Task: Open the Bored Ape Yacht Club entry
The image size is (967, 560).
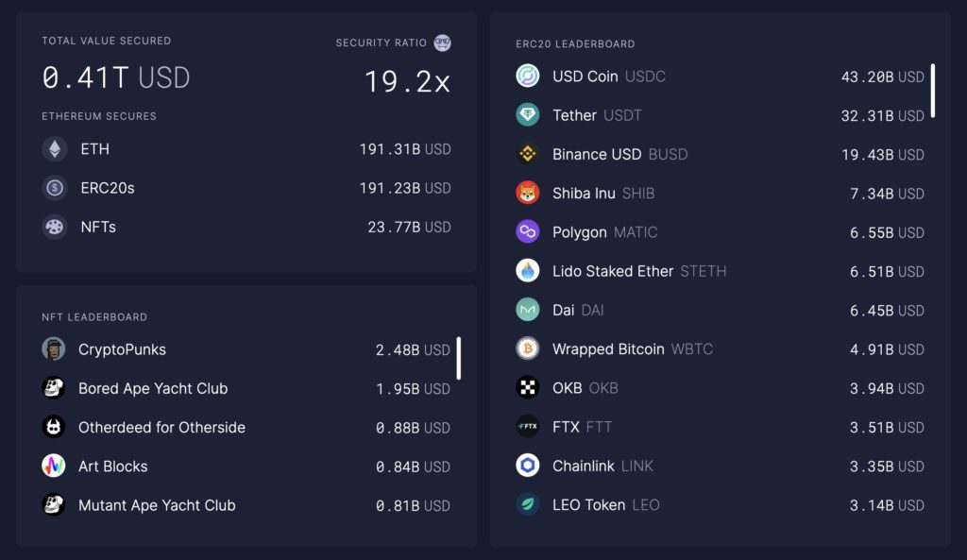Action: pyautogui.click(x=246, y=388)
